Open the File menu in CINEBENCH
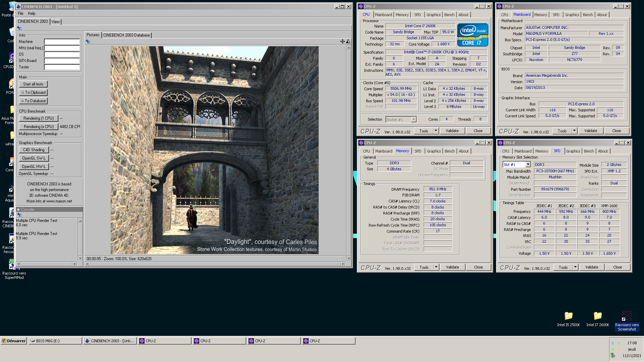This screenshot has height=362, width=644. (x=20, y=13)
